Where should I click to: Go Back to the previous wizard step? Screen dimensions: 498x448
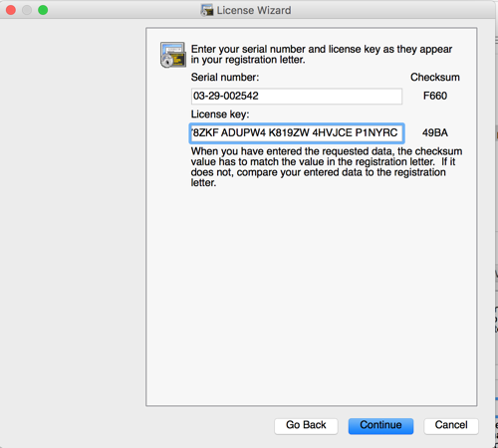pos(306,426)
